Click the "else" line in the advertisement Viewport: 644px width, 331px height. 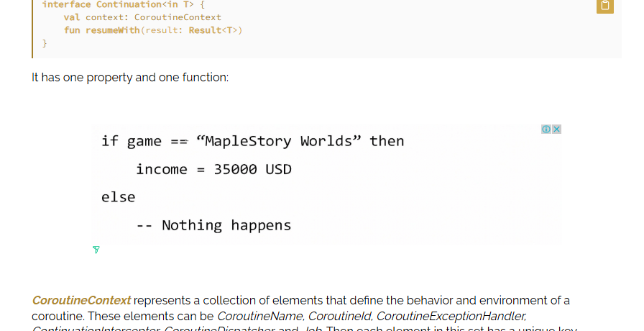[119, 197]
